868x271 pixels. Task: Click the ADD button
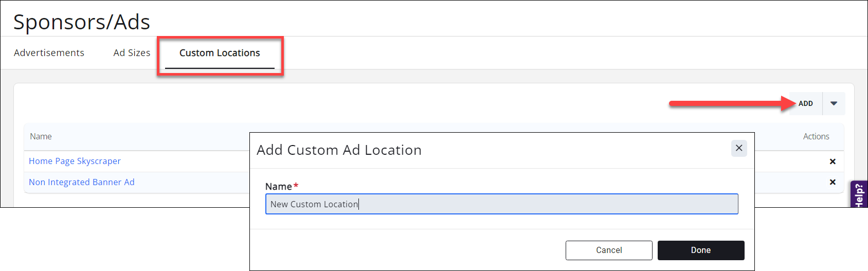tap(805, 103)
